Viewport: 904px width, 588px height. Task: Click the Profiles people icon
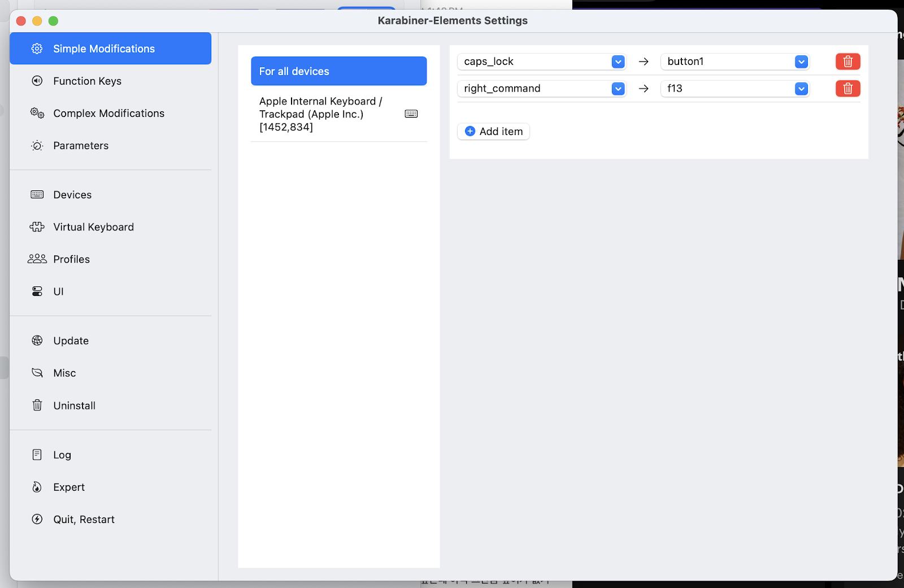pyautogui.click(x=37, y=259)
